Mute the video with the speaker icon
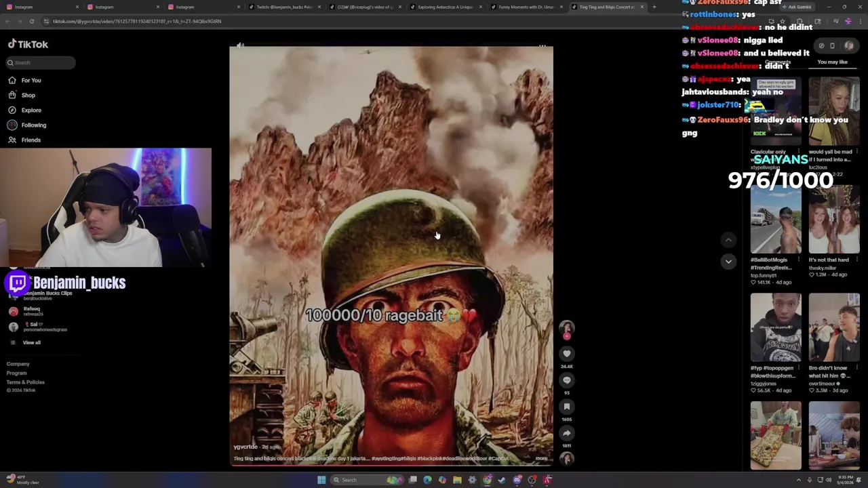This screenshot has width=868, height=488. tap(239, 46)
